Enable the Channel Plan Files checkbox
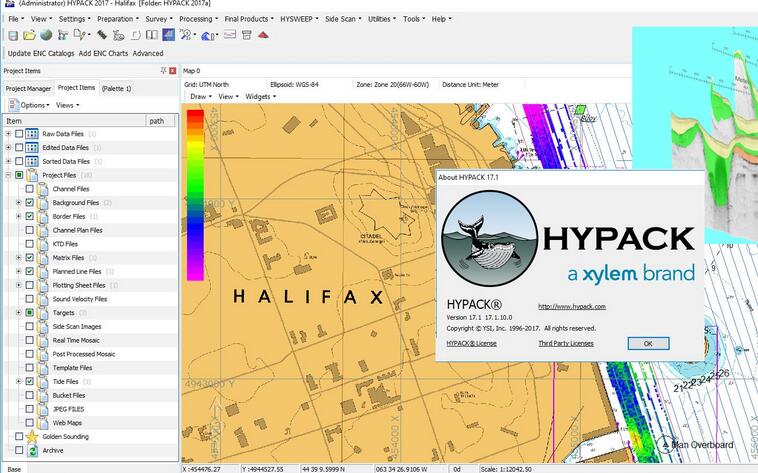The width and height of the screenshot is (758, 473). tap(29, 230)
